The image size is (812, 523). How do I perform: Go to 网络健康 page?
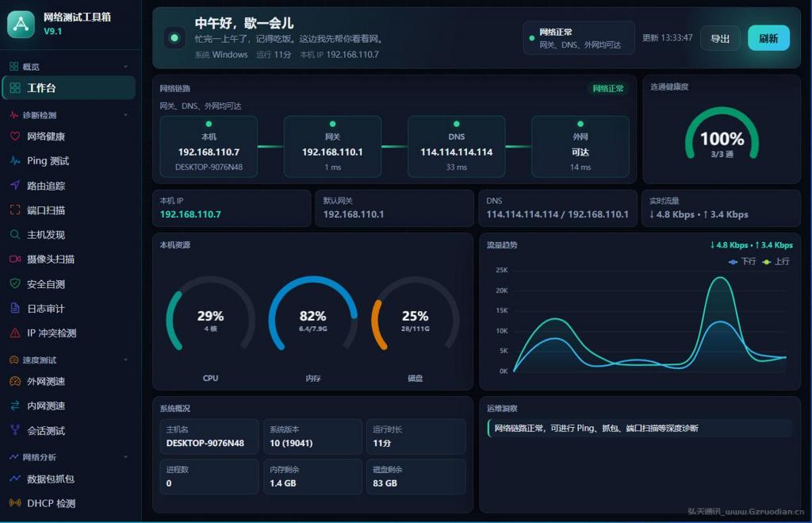(69, 137)
